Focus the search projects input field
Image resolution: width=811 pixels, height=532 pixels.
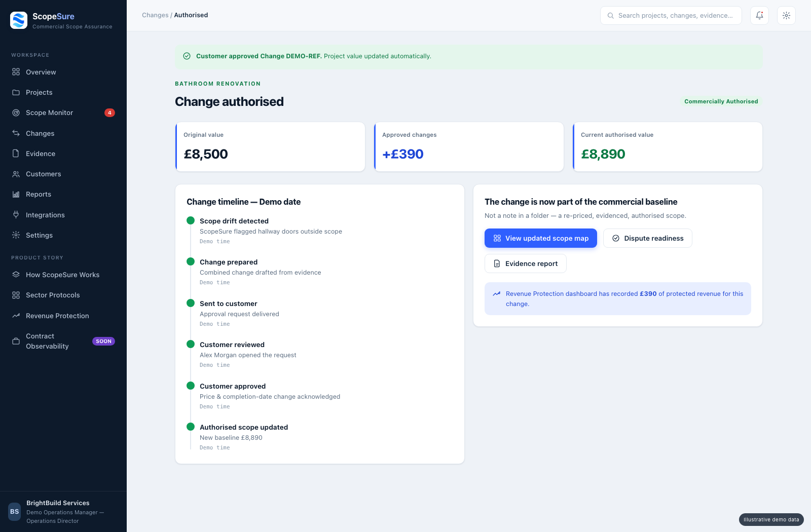pos(671,16)
